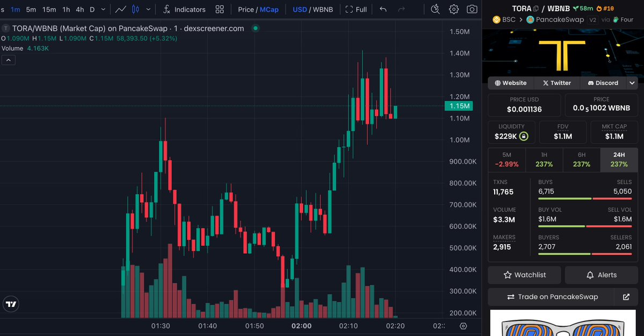Add token to Watchlist
Screen dimensions: 644x336
[524, 275]
